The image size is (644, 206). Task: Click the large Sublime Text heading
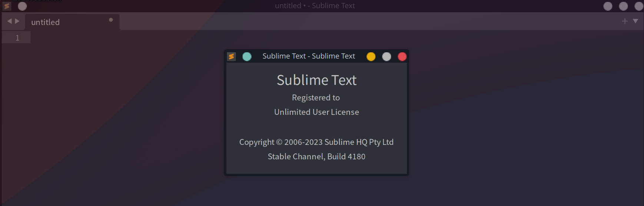316,80
